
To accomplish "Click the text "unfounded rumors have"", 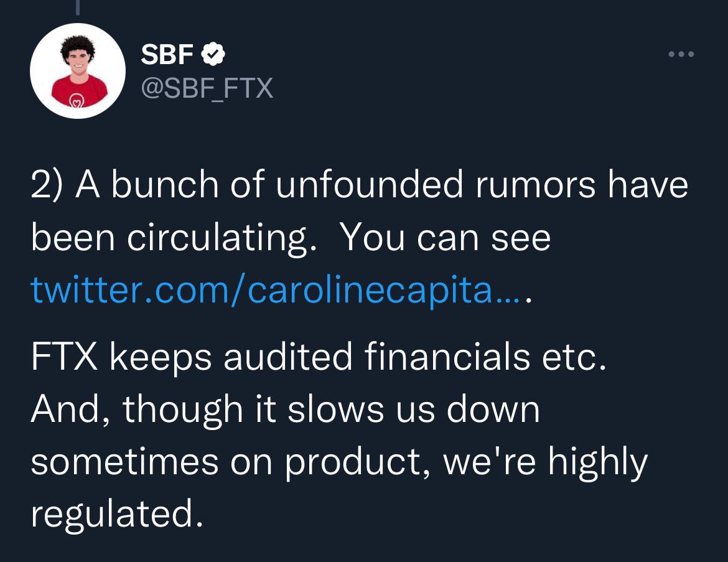I will click(481, 184).
